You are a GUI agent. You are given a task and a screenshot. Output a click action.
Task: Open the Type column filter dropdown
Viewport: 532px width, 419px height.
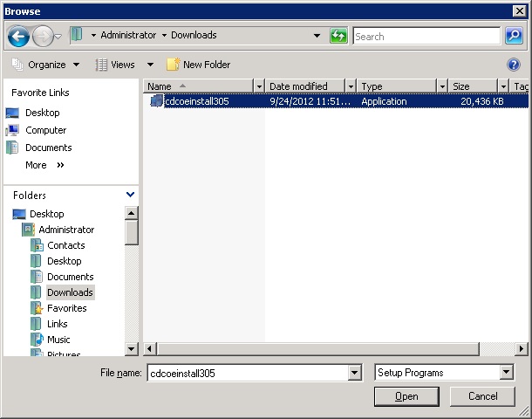pos(442,86)
